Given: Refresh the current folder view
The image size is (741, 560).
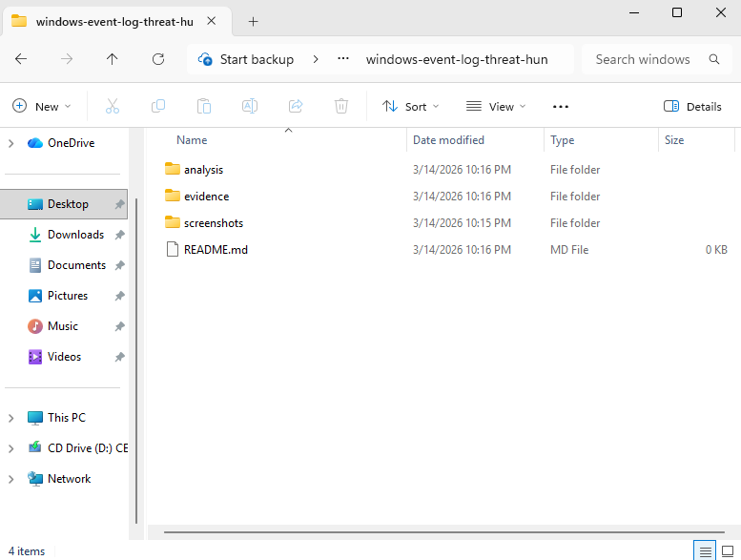Looking at the screenshot, I should pos(158,59).
